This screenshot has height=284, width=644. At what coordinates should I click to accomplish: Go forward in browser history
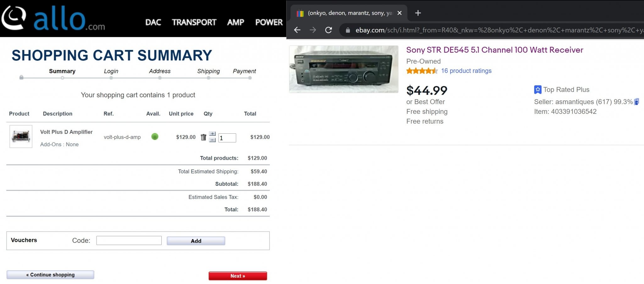pyautogui.click(x=313, y=30)
